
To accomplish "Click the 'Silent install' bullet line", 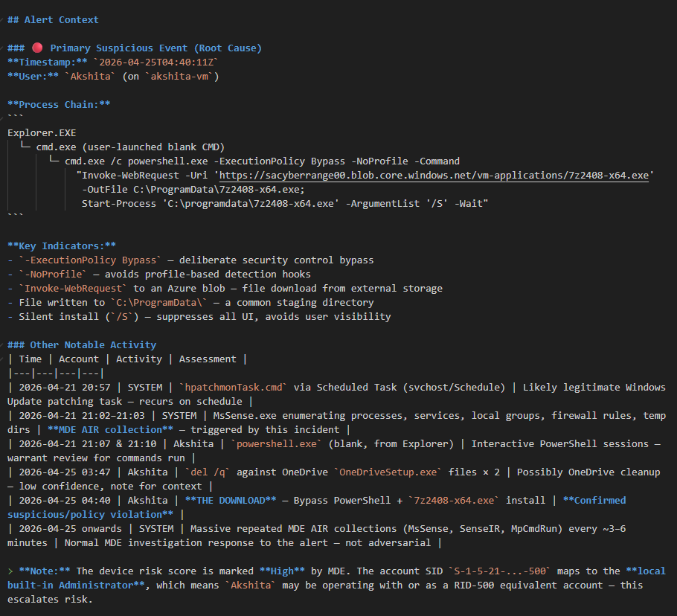I will [x=199, y=317].
